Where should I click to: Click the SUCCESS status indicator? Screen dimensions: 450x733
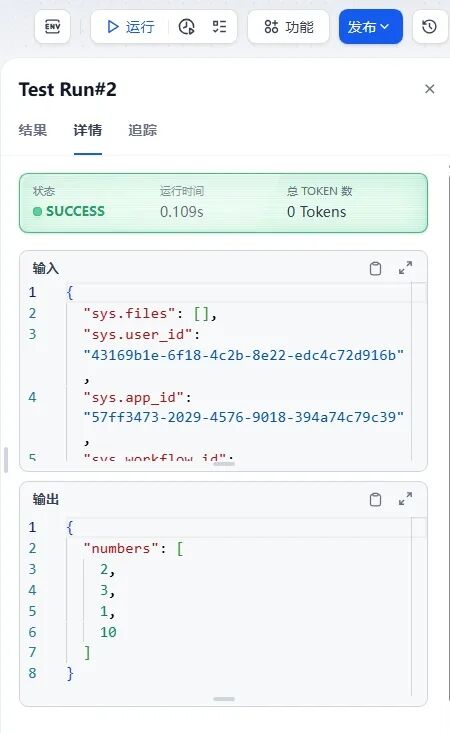(69, 211)
